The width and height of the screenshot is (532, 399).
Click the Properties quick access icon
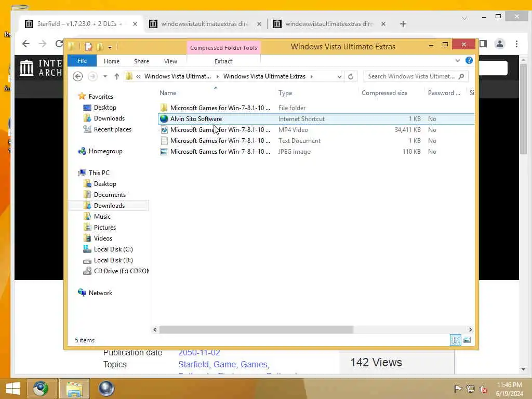click(x=88, y=47)
